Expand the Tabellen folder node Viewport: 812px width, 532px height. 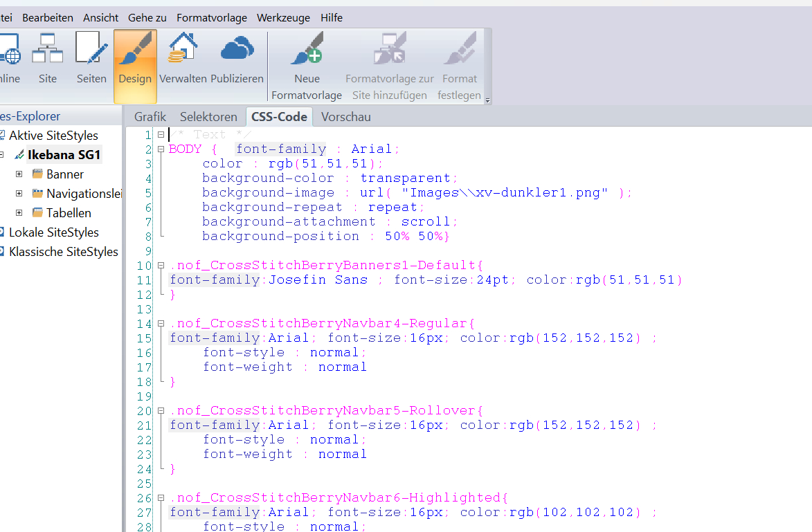(x=19, y=213)
